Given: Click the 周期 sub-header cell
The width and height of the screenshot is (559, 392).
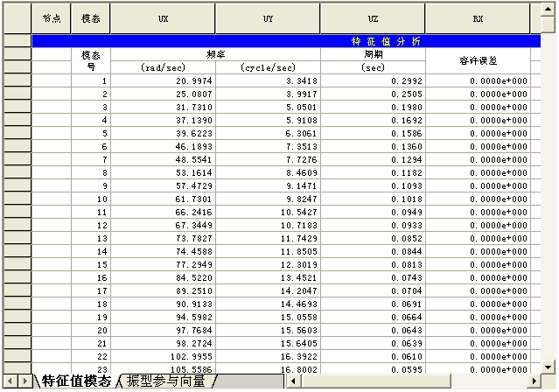Looking at the screenshot, I should point(373,54).
